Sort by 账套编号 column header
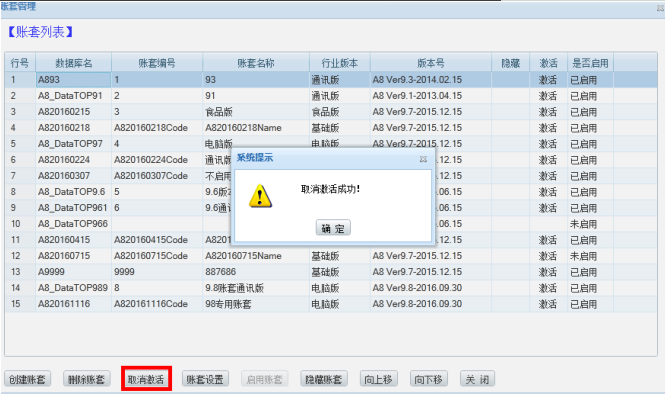The height and width of the screenshot is (394, 665). [x=157, y=63]
